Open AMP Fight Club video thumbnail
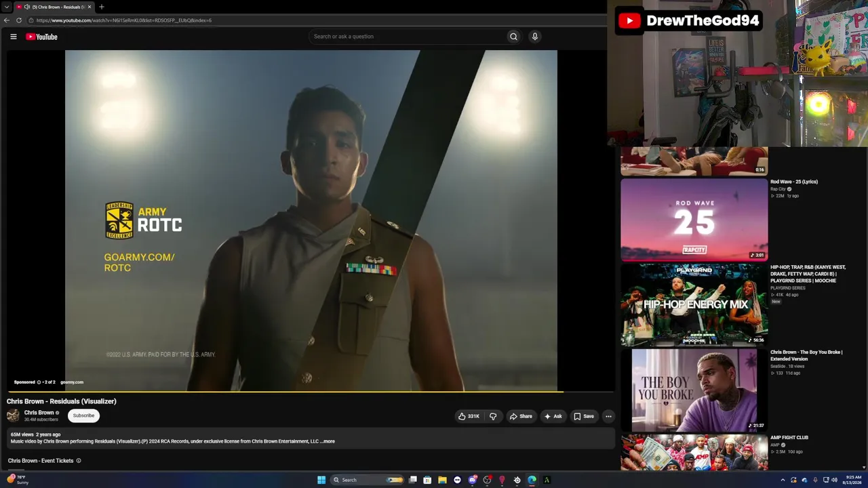Screen dimensions: 868x488 coord(694,452)
